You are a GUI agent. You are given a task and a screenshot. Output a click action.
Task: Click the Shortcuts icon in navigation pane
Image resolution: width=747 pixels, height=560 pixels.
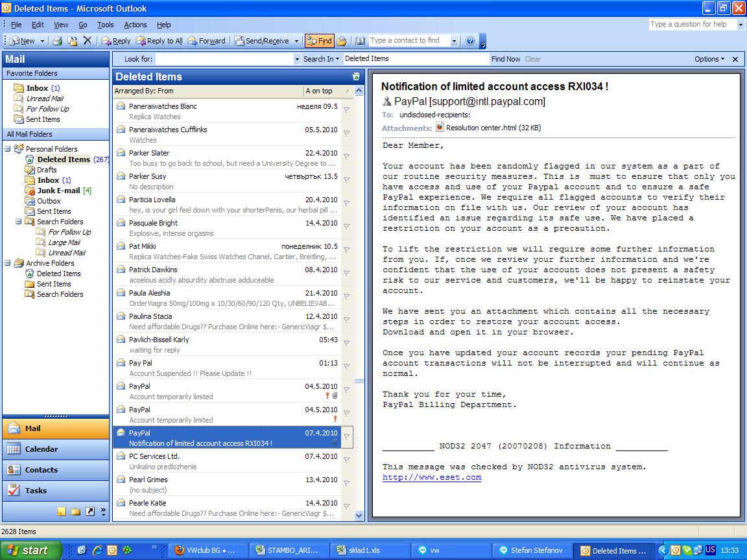click(90, 511)
